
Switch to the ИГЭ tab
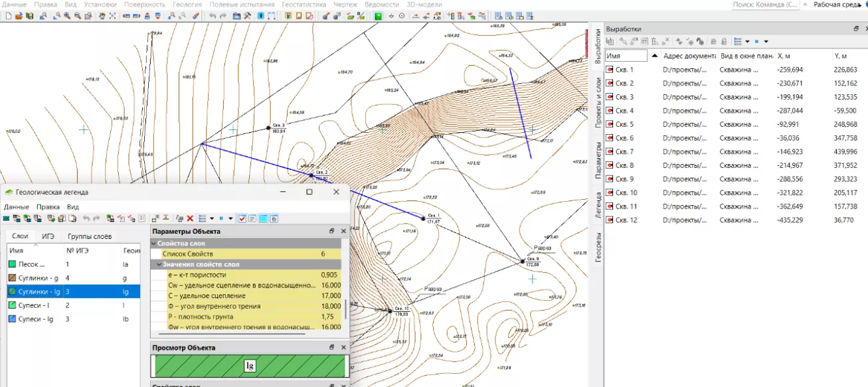pyautogui.click(x=48, y=236)
